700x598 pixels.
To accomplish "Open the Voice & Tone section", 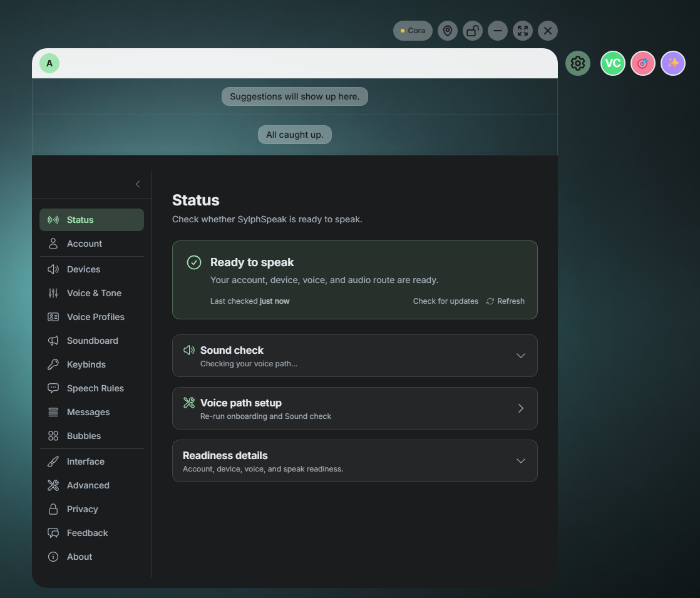I will point(91,293).
